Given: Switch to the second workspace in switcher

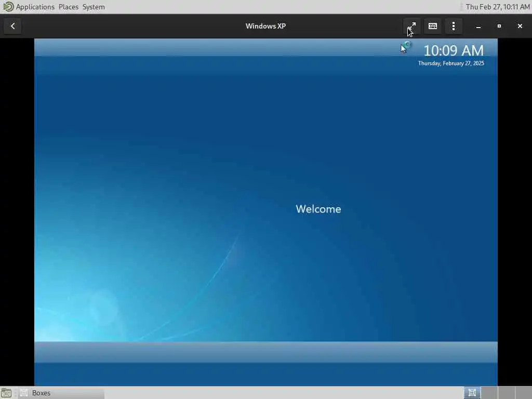Looking at the screenshot, I should click(489, 393).
